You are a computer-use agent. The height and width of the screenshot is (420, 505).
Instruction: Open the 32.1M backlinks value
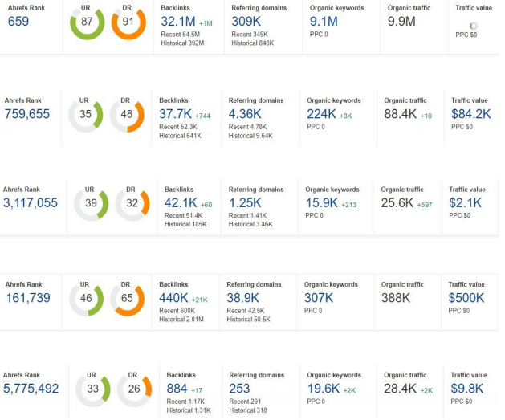177,22
